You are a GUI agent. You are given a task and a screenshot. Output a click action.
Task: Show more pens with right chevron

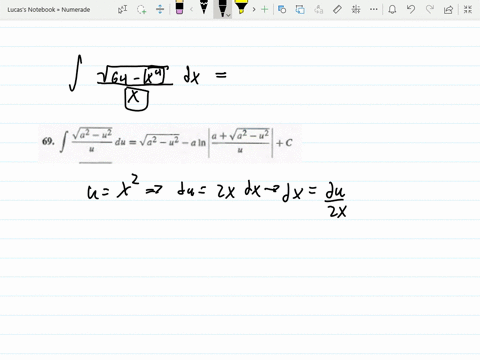pos(254,9)
